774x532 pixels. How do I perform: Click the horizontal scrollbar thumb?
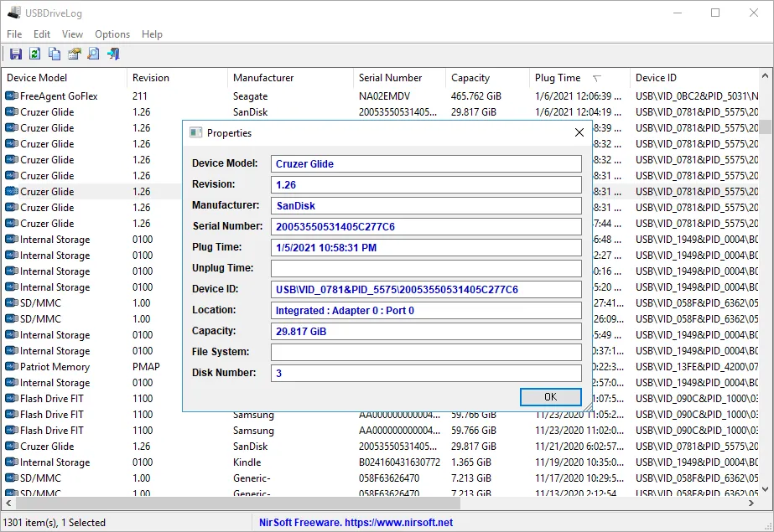pyautogui.click(x=238, y=503)
